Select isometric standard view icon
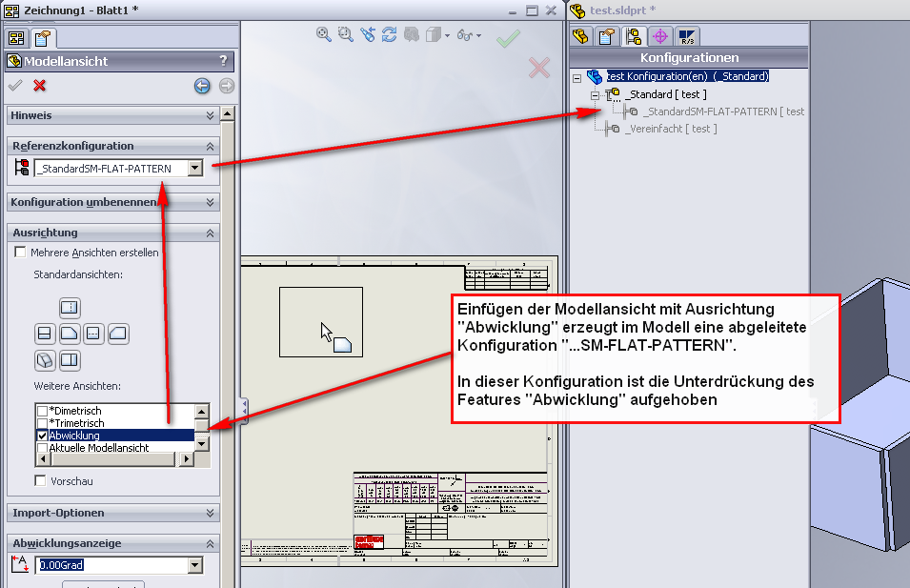Image resolution: width=910 pixels, height=588 pixels. 45,360
